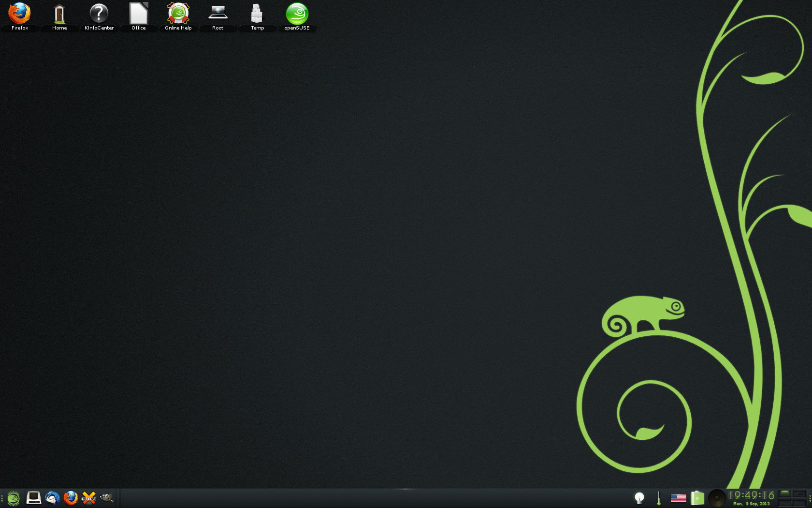This screenshot has height=508, width=812.
Task: Launch GIMP from the panel
Action: tap(107, 497)
